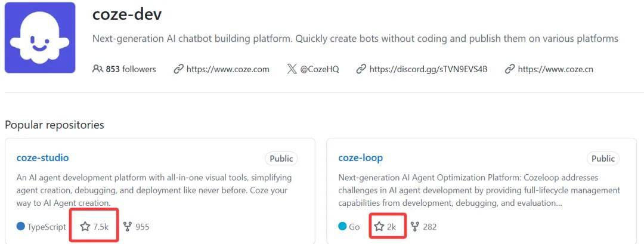Visit the https://www.coze.cn link
644x244 pixels.
555,69
